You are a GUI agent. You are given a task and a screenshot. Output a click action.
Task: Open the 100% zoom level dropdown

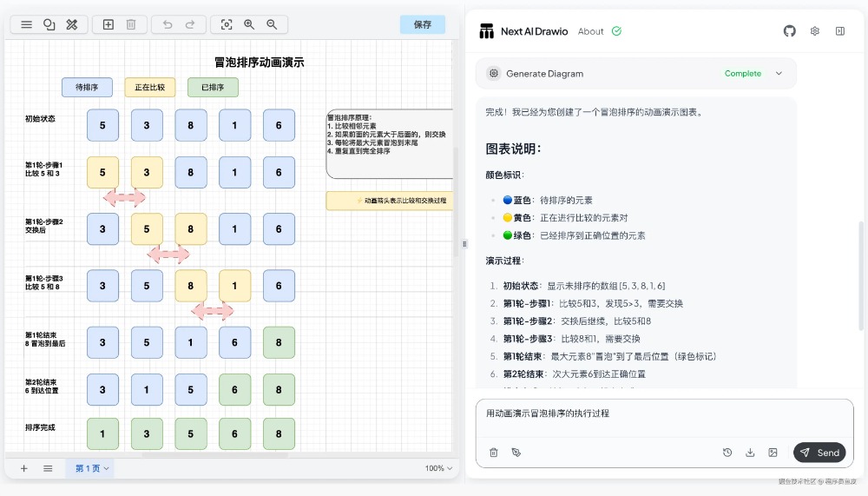click(x=439, y=468)
